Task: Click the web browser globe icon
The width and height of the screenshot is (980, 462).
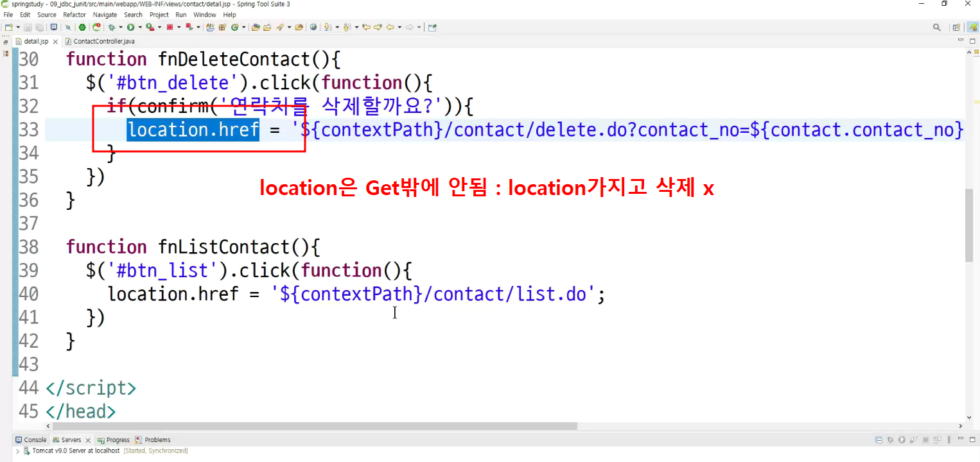Action: pyautogui.click(x=313, y=27)
